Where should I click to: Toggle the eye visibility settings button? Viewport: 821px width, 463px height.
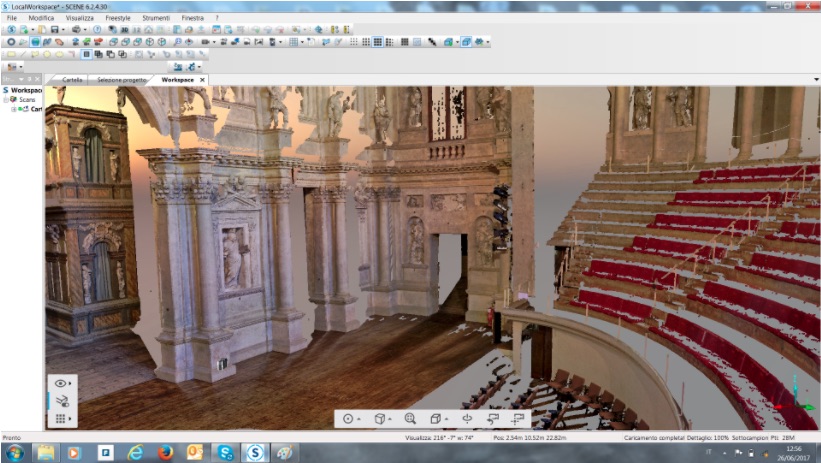click(62, 383)
